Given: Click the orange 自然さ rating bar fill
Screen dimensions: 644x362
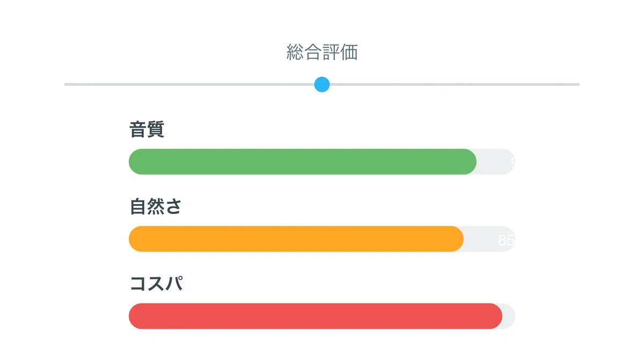Looking at the screenshot, I should [296, 239].
